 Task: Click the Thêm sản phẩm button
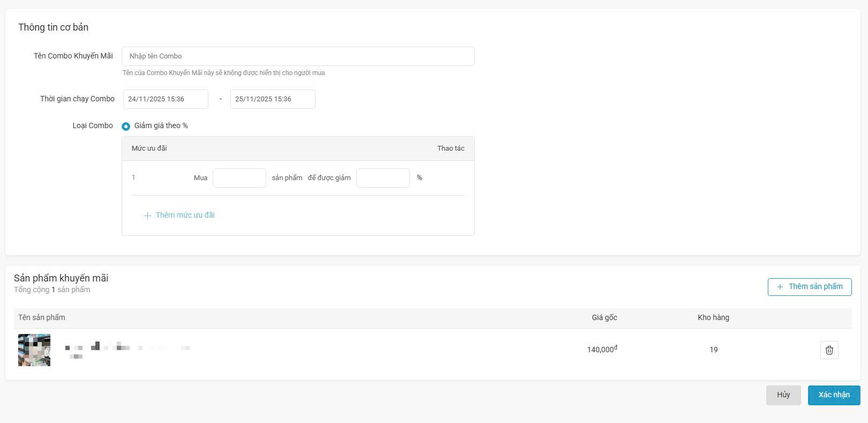click(x=810, y=287)
